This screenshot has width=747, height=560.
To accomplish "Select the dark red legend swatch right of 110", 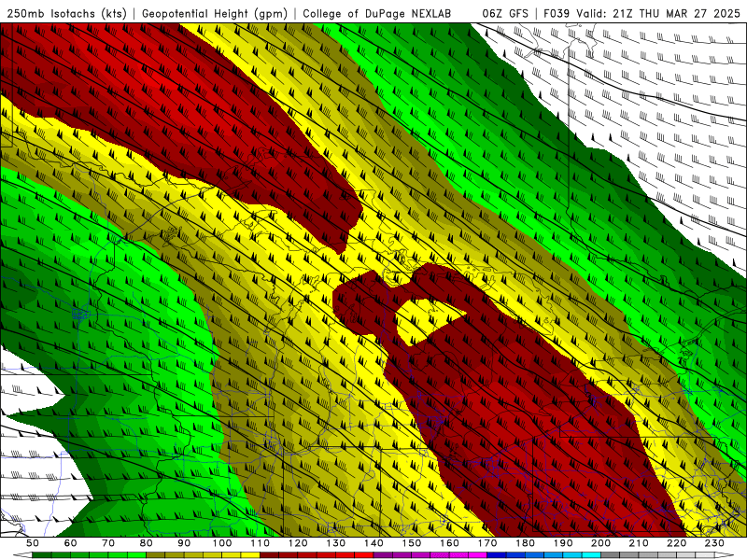I will pyautogui.click(x=269, y=555).
